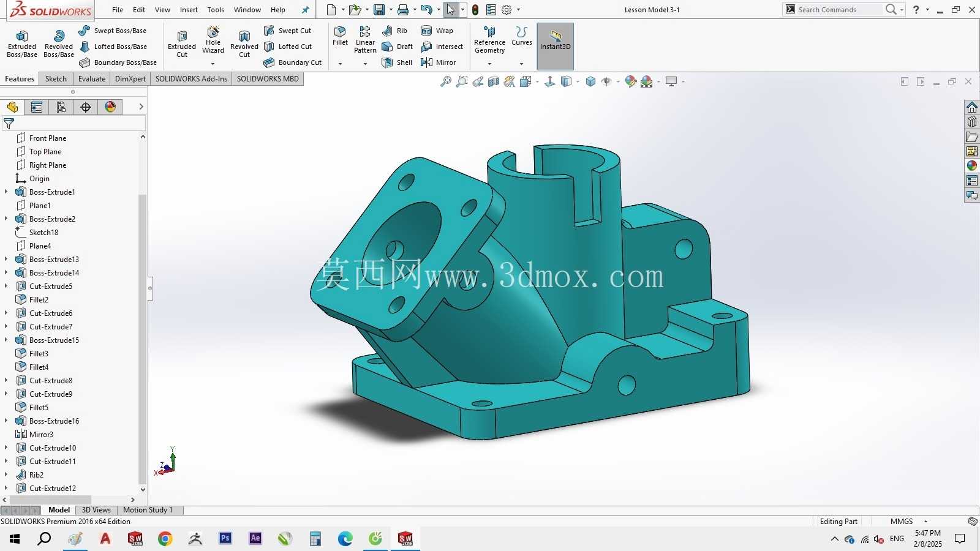The height and width of the screenshot is (551, 980).
Task: Expand the Cut-Extrude5 feature
Action: (6, 286)
